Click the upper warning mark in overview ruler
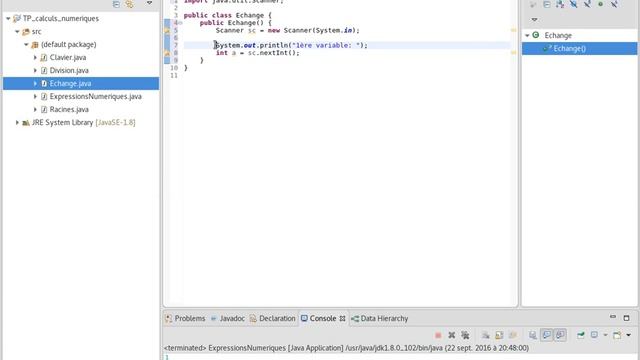 513,30
